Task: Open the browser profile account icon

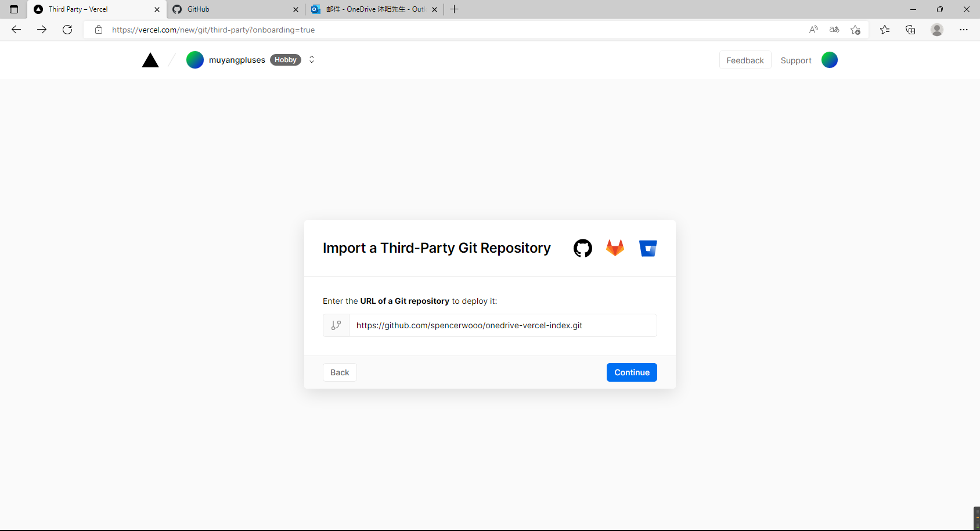Action: pos(937,30)
